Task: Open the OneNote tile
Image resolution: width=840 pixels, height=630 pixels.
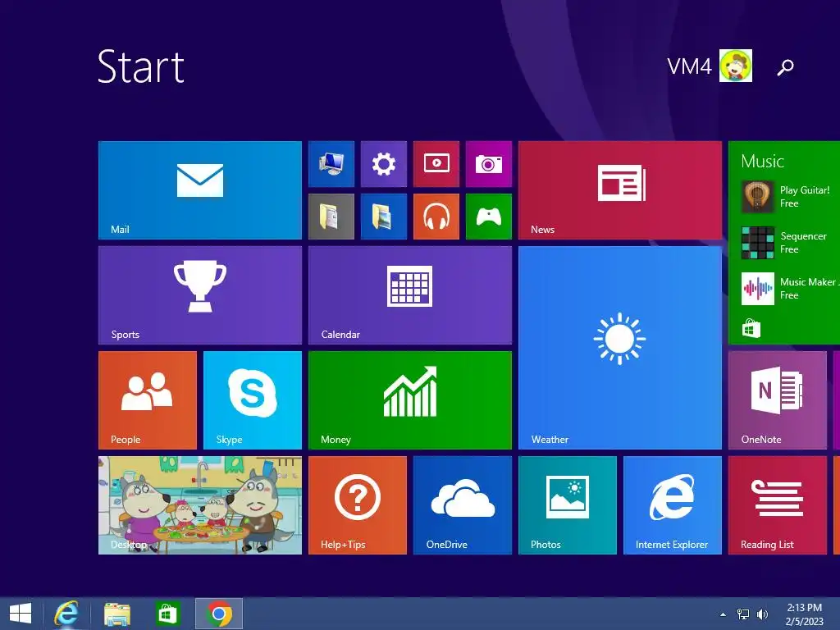Action: 778,400
